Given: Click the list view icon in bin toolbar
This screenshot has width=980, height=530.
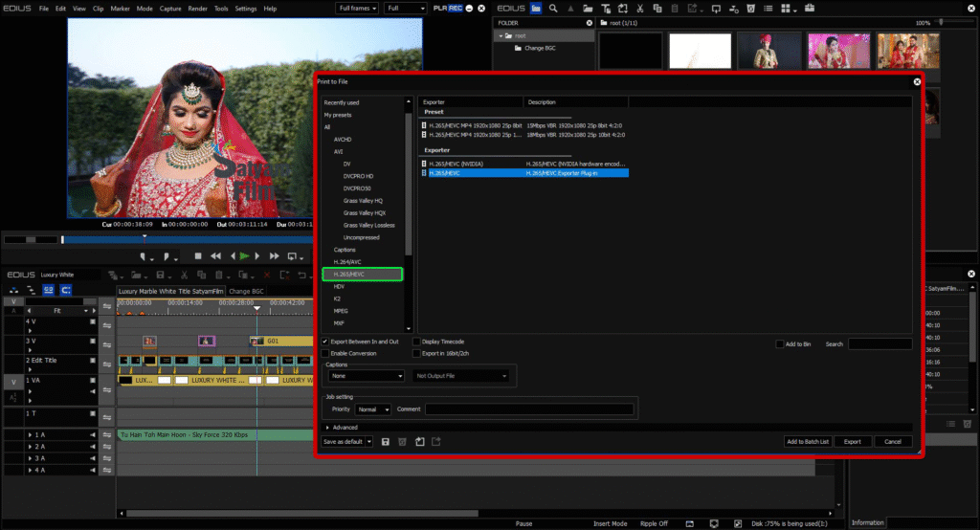Looking at the screenshot, I should coord(768,8).
